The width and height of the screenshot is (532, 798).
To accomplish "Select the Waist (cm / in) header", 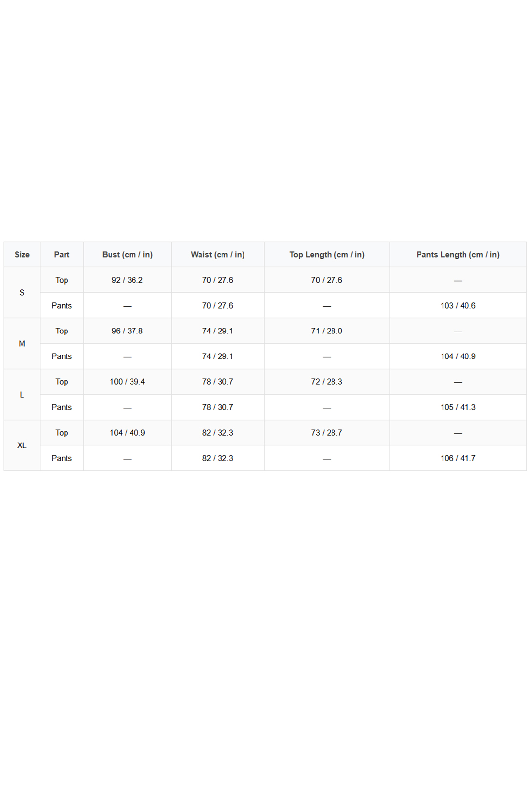I will coord(218,255).
